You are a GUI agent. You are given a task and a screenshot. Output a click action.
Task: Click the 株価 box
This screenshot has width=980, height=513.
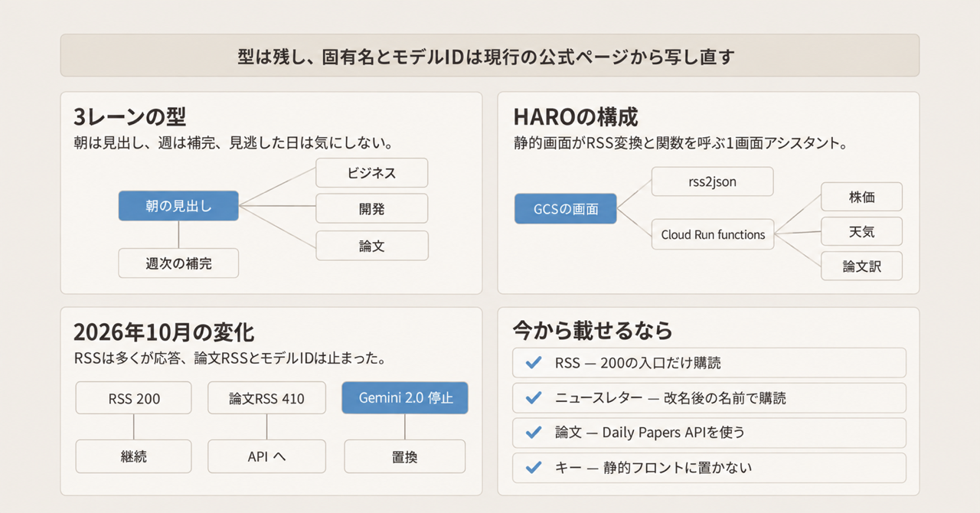coord(861,197)
